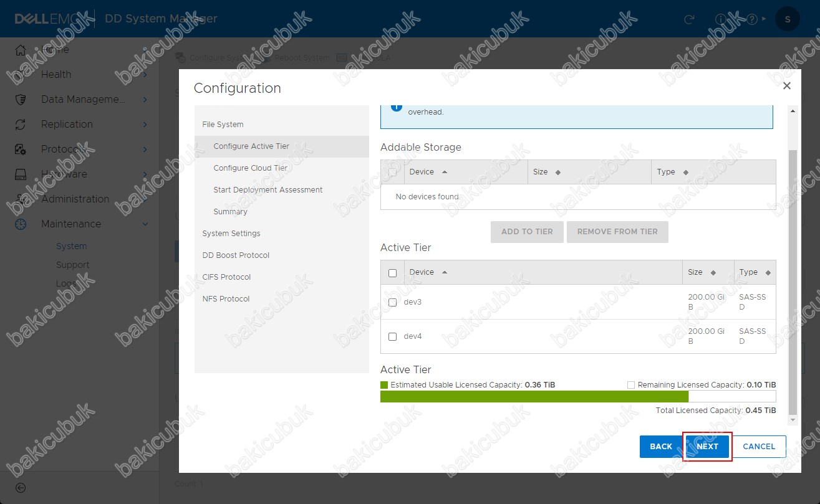The width and height of the screenshot is (820, 504).
Task: Click the BACK button
Action: 661,447
